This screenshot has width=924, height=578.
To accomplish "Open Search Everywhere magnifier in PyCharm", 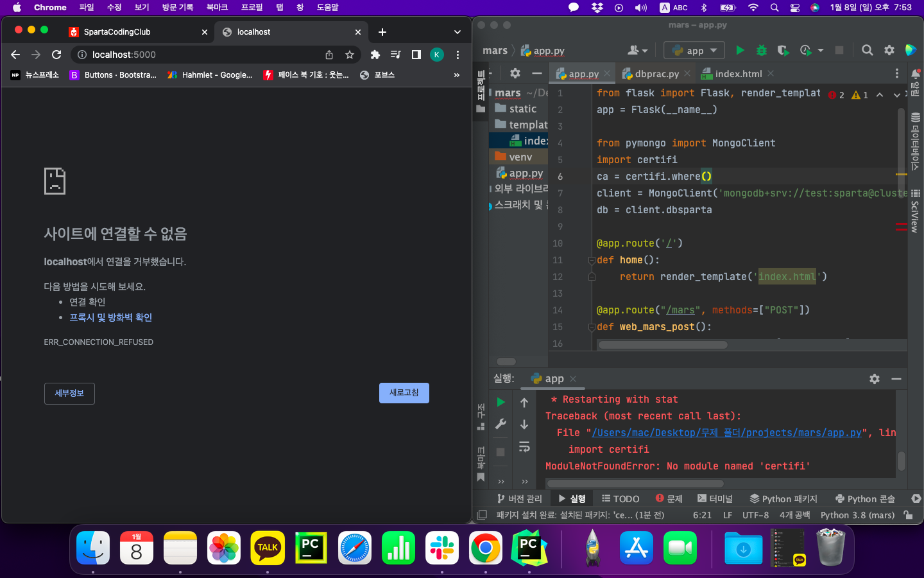I will point(868,50).
